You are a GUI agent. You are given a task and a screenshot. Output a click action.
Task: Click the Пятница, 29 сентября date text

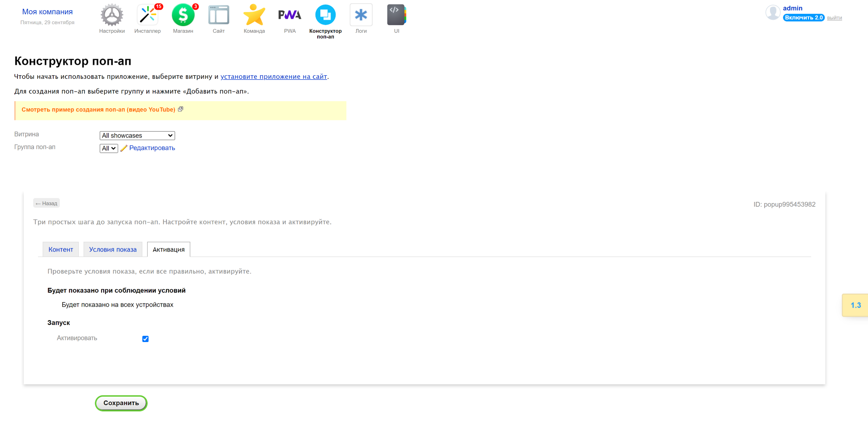pos(47,22)
